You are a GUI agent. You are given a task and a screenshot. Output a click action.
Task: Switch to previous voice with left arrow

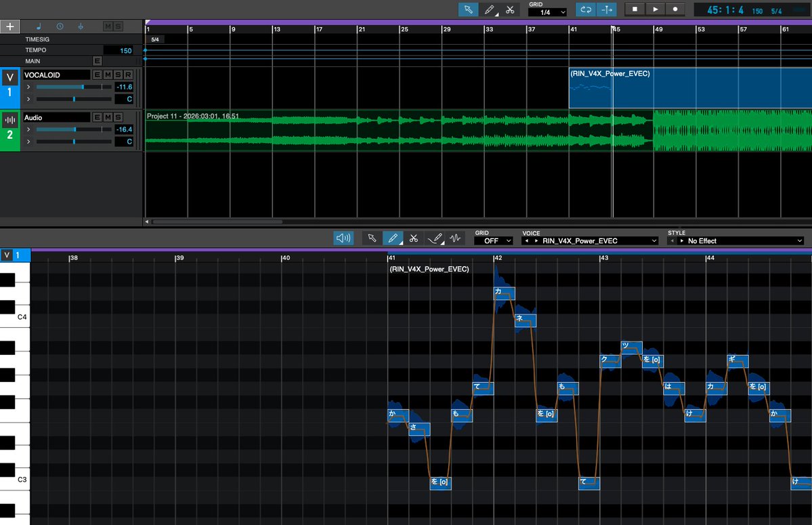pyautogui.click(x=527, y=240)
